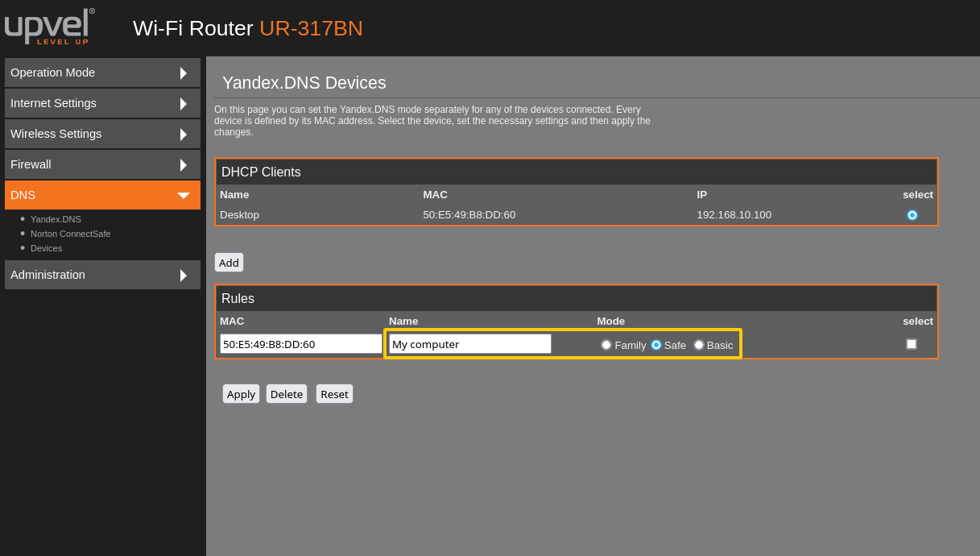The width and height of the screenshot is (980, 556).
Task: Click the Add button
Action: 229,263
